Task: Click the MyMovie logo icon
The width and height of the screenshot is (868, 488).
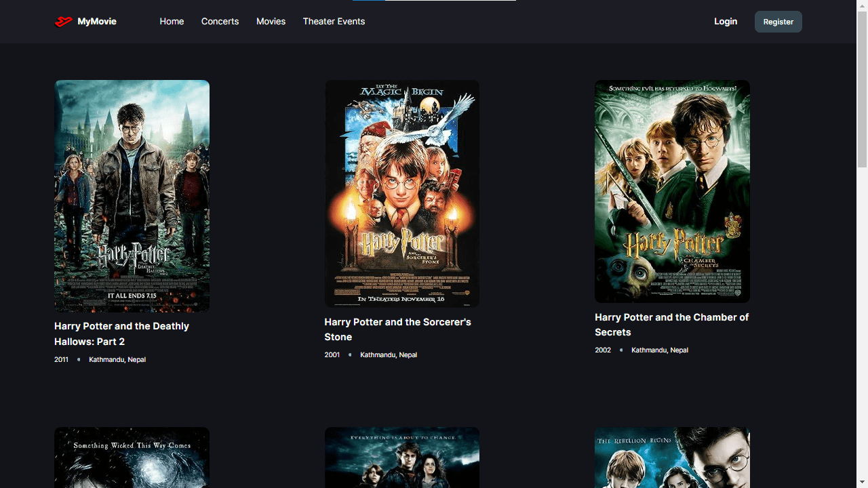Action: 64,21
